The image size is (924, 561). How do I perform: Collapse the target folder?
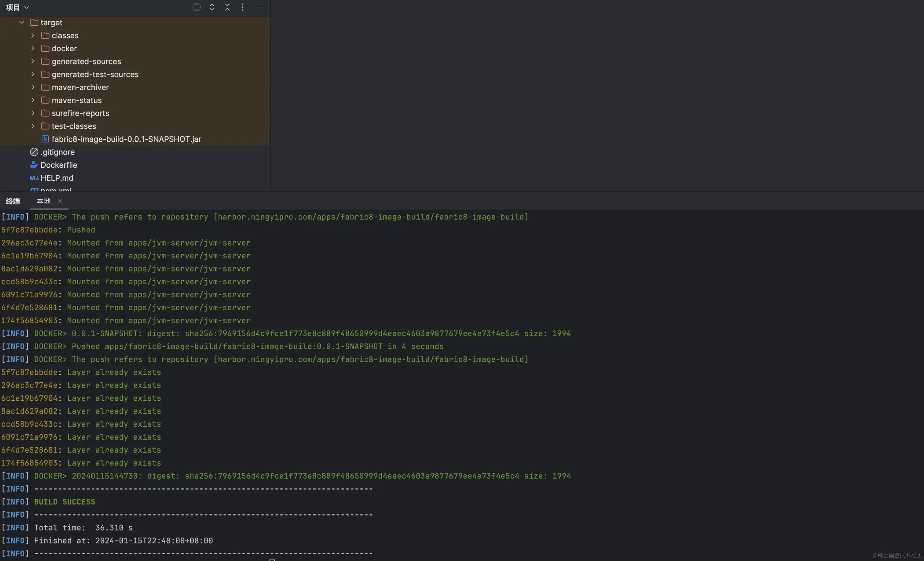pyautogui.click(x=22, y=23)
